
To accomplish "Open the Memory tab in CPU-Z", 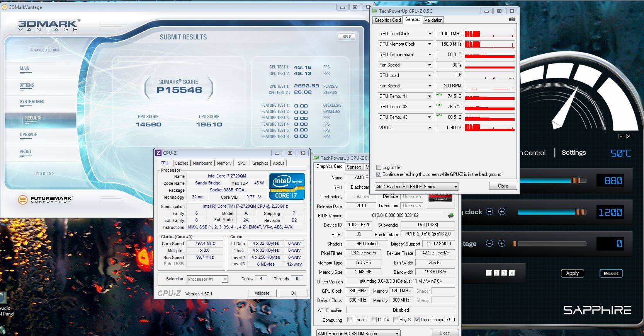I will coord(224,163).
